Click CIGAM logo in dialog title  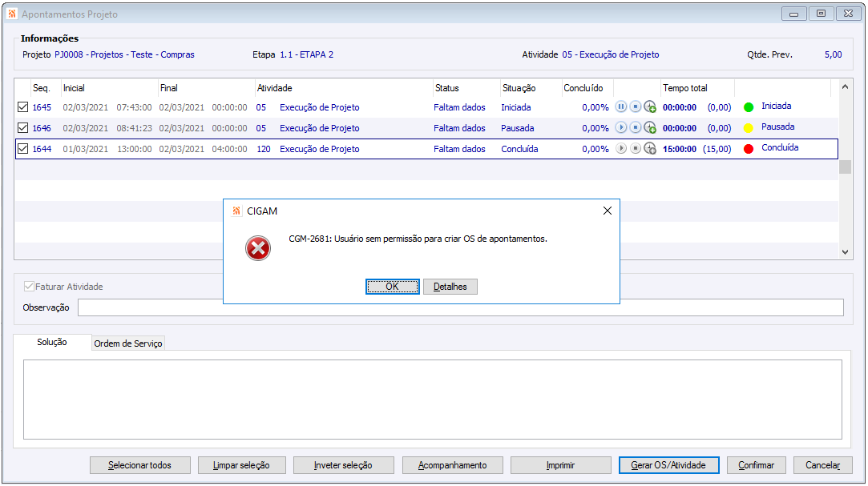point(236,211)
